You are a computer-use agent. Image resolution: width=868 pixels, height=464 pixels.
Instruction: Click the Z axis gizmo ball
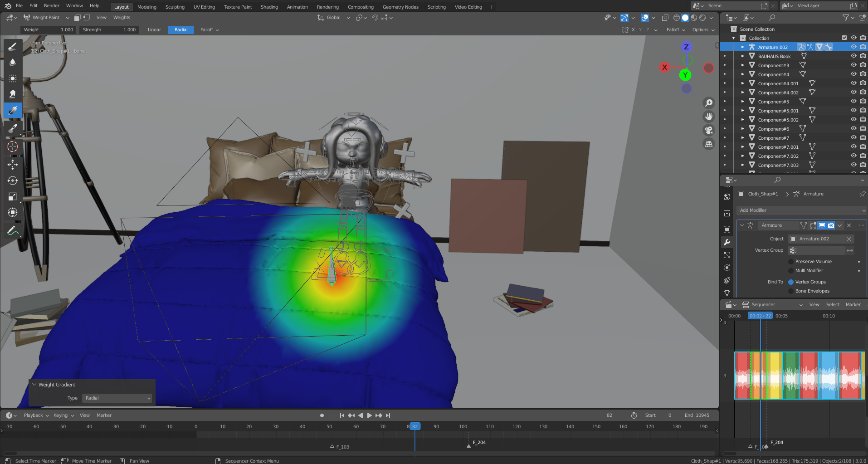point(686,47)
